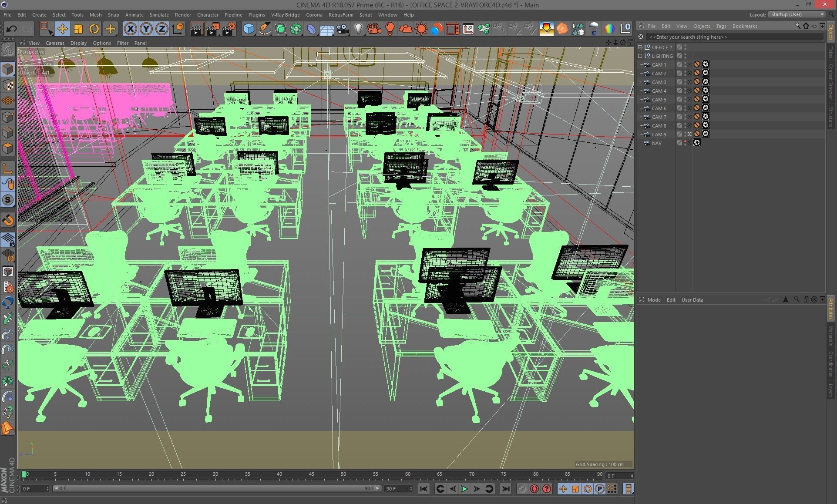Image resolution: width=837 pixels, height=504 pixels.
Task: Toggle CAM 5 visibility dots
Action: [685, 99]
